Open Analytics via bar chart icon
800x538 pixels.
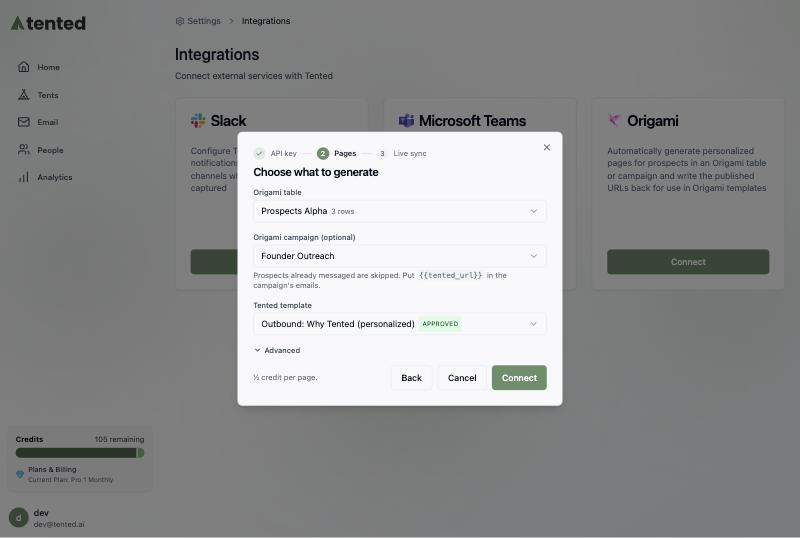(23, 177)
